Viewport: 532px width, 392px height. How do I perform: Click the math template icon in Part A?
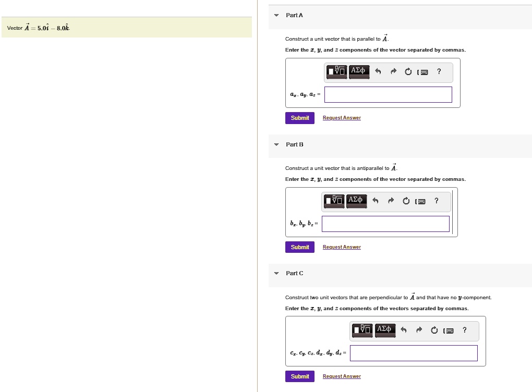click(337, 71)
